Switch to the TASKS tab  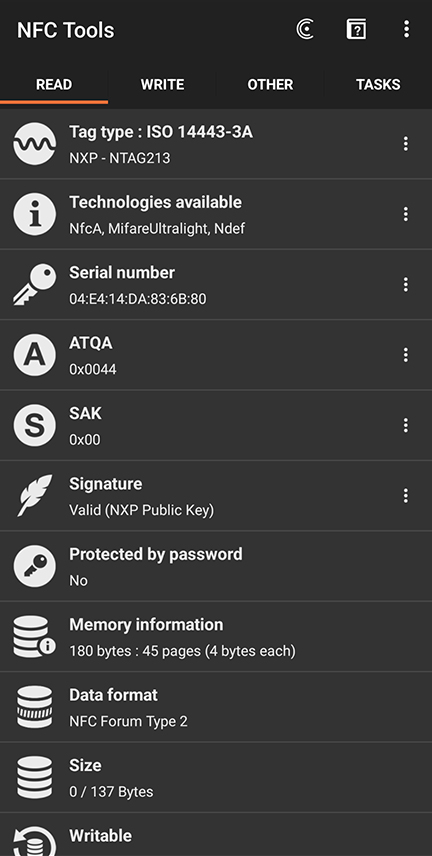(378, 85)
